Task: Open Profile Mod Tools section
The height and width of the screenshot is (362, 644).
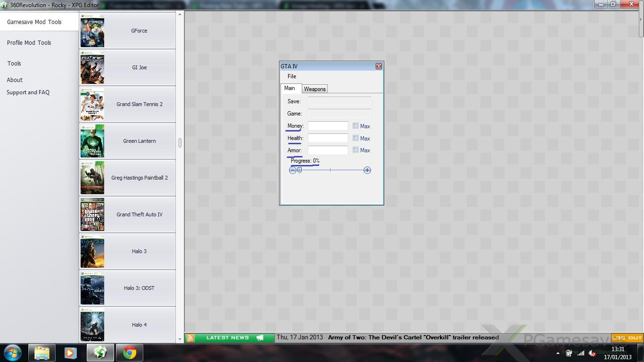Action: click(x=29, y=42)
